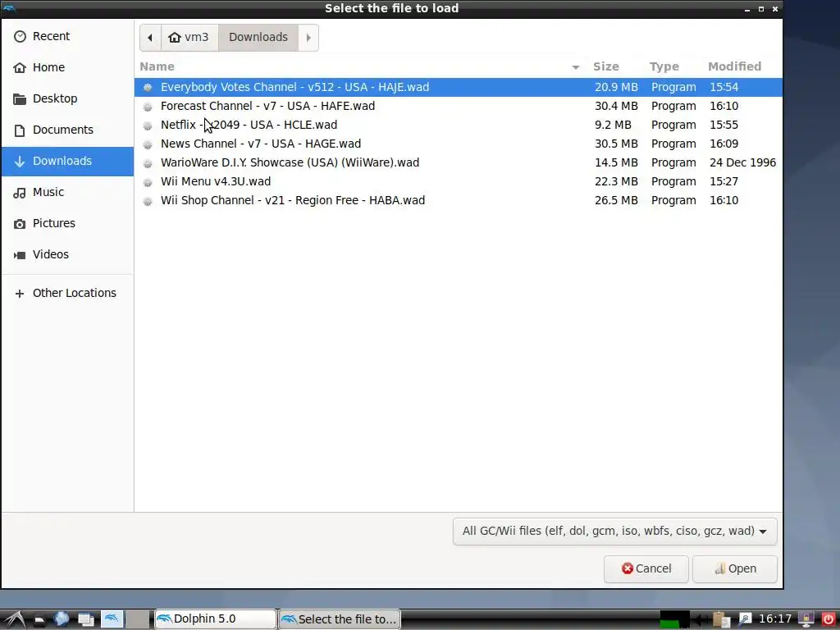
Task: Click the path bar forward arrow
Action: [308, 38]
